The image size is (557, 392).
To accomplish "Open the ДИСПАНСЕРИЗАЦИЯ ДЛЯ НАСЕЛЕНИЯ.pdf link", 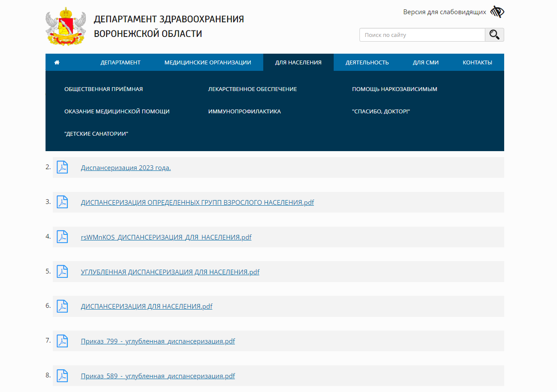I will click(x=146, y=306).
